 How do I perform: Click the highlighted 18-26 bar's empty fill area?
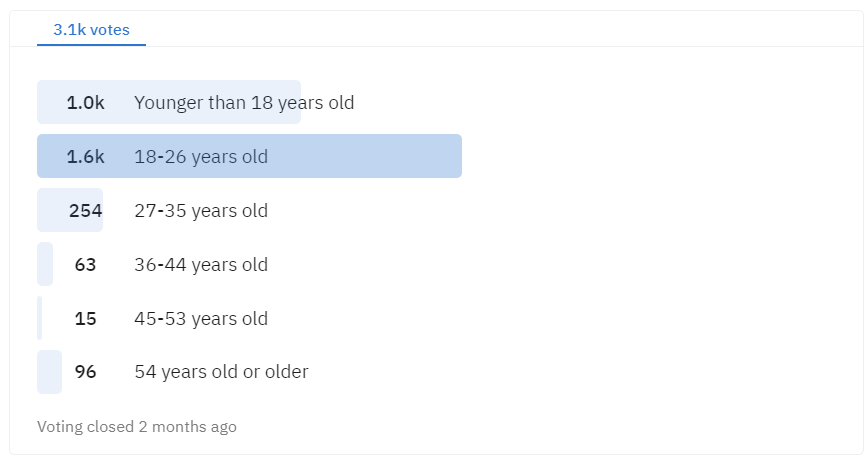coord(365,156)
